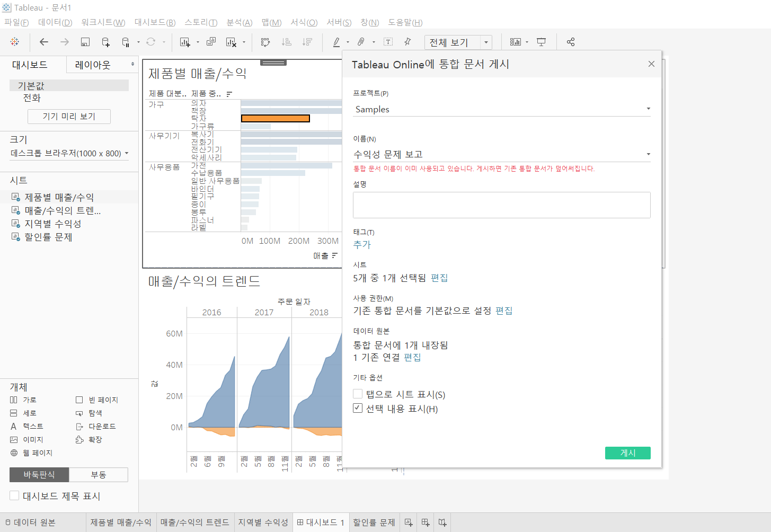Click the green 게시 publish button

click(x=628, y=453)
